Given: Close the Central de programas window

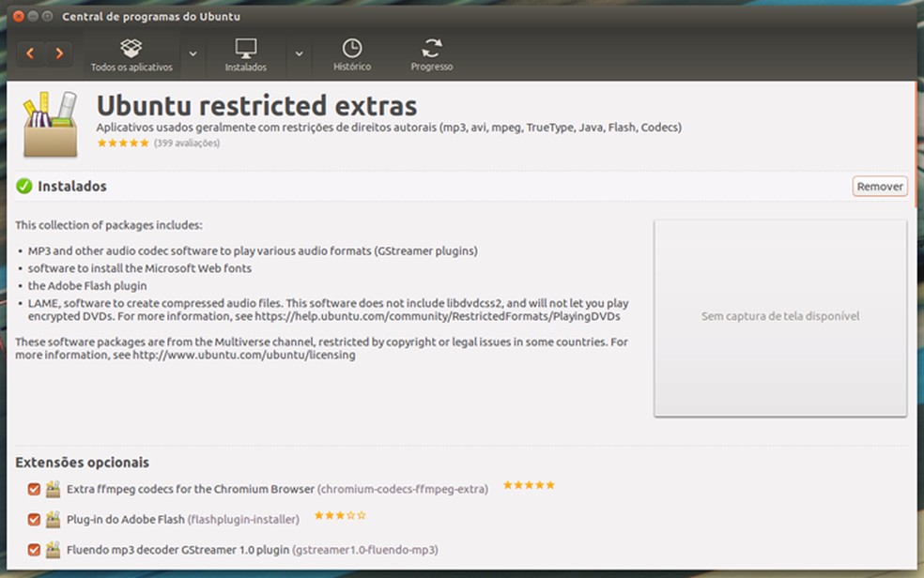Looking at the screenshot, I should point(18,17).
